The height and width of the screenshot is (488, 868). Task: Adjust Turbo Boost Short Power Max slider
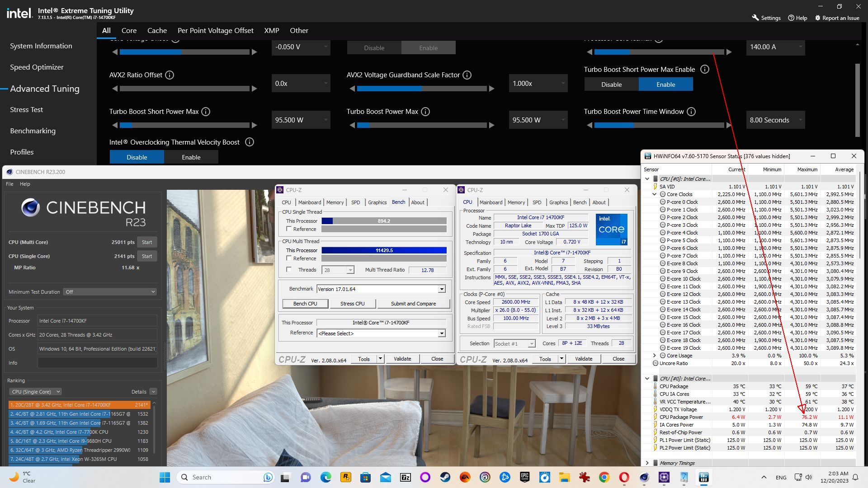[x=184, y=125]
